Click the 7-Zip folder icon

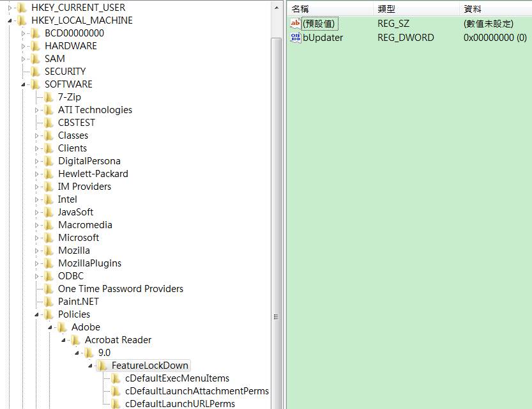(x=49, y=96)
